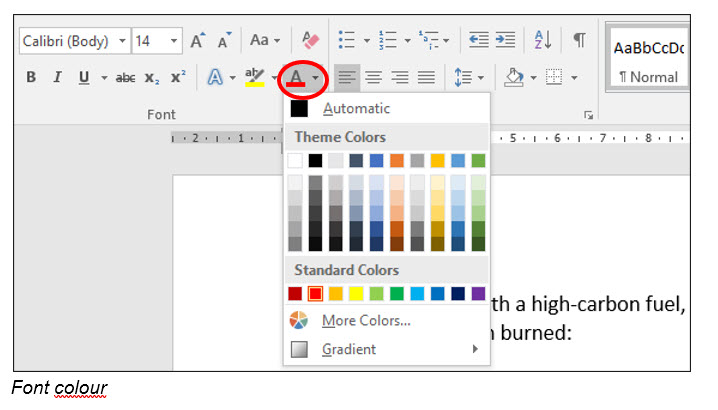The height and width of the screenshot is (410, 718).
Task: Toggle Bold formatting
Action: coord(31,77)
